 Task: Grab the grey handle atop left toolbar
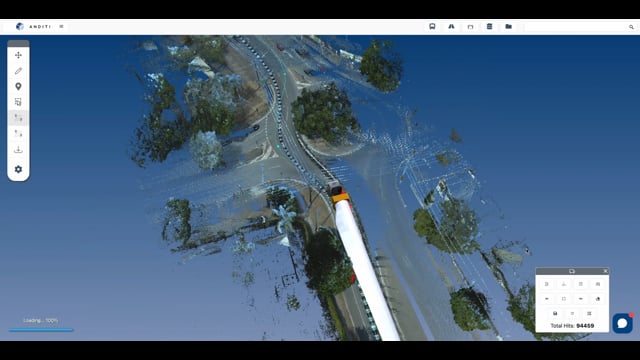[18, 43]
